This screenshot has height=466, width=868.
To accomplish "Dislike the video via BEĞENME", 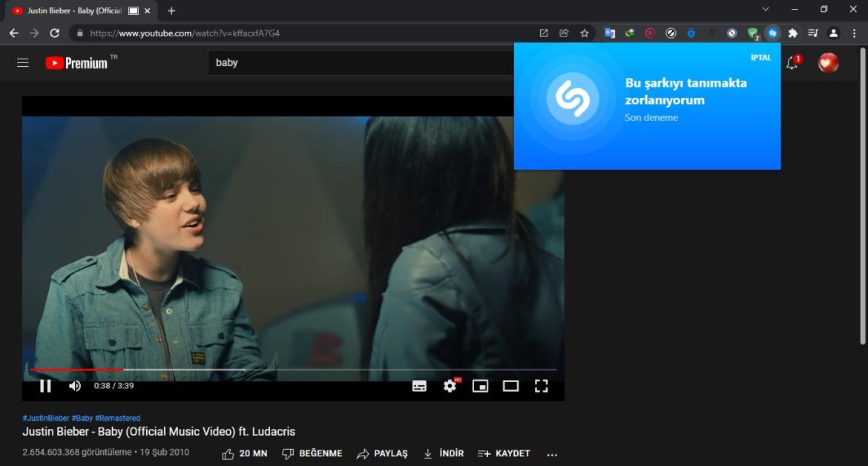I will point(312,453).
